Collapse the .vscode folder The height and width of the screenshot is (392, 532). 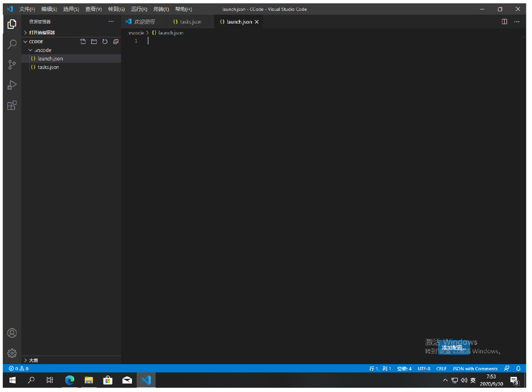[40, 50]
